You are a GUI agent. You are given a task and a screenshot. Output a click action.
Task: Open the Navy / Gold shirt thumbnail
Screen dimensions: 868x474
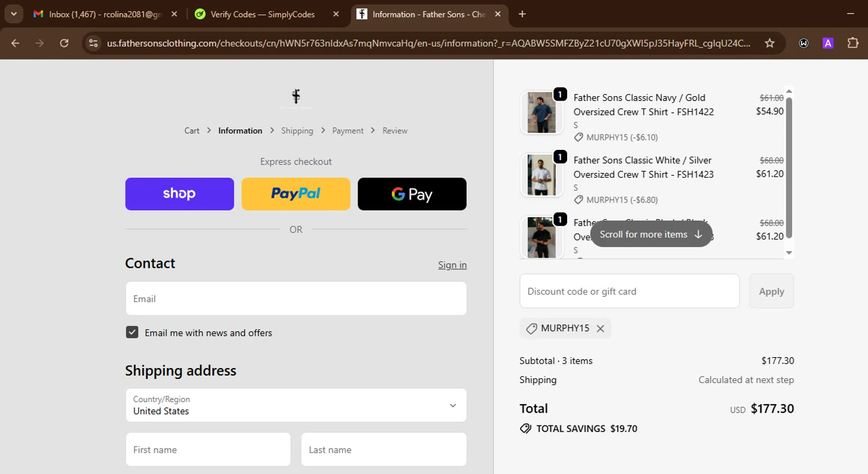tap(542, 112)
